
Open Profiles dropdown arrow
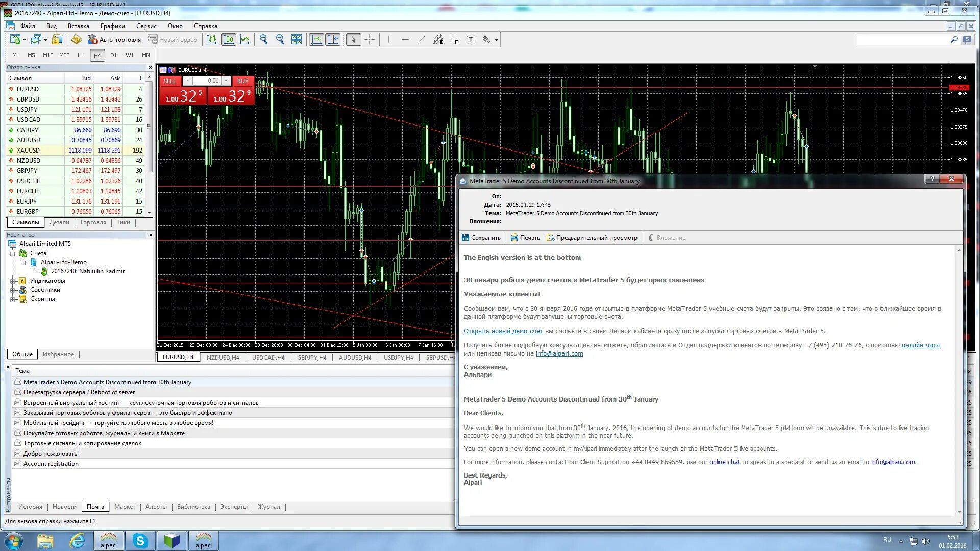point(45,39)
